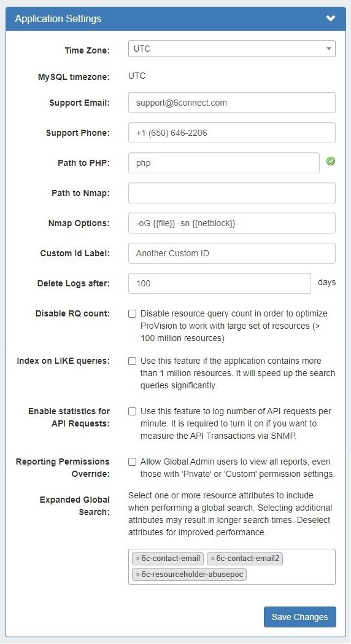Image resolution: width=351 pixels, height=644 pixels.
Task: Click the Application Settings header title
Action: point(58,18)
